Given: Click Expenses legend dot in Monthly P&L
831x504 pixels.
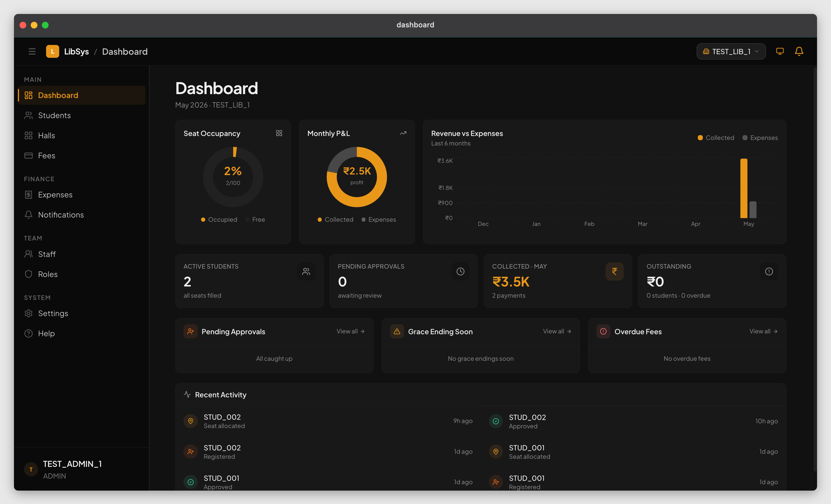Looking at the screenshot, I should coord(364,220).
